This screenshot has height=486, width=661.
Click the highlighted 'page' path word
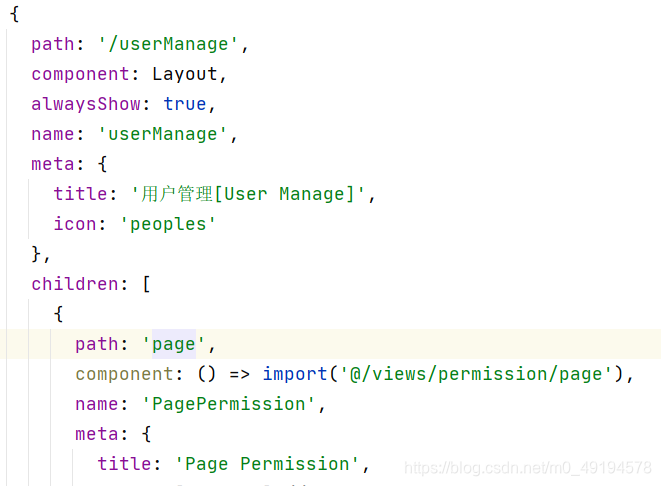[174, 344]
